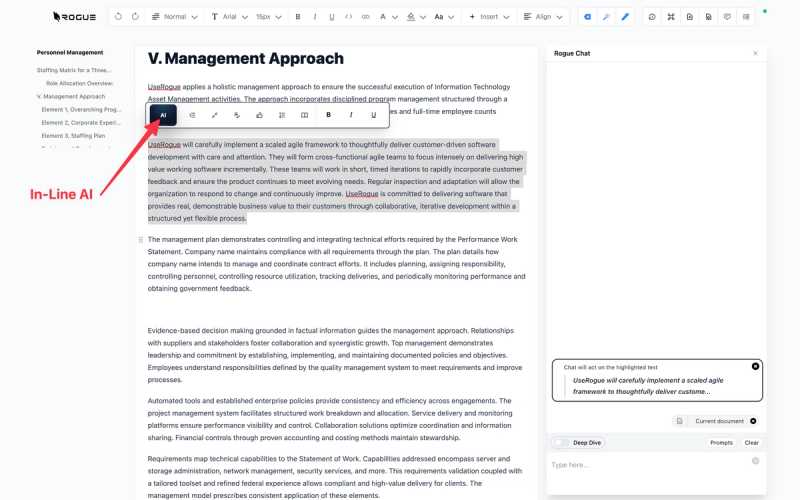This screenshot has width=800, height=500.
Task: Remove the highlighted text chat context
Action: tap(756, 366)
